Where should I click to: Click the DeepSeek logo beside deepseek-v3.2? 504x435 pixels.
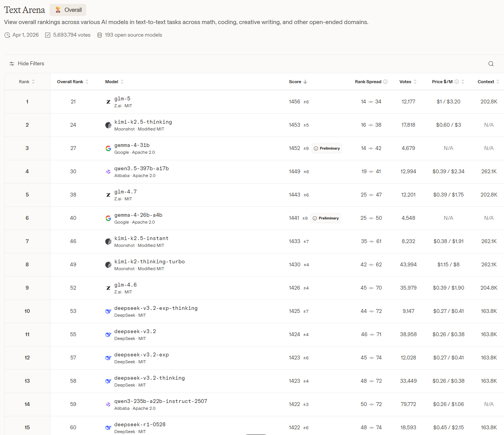[x=108, y=335]
